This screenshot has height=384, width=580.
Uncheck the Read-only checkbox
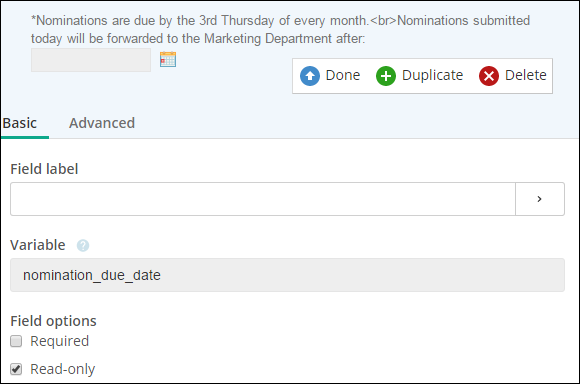16,369
